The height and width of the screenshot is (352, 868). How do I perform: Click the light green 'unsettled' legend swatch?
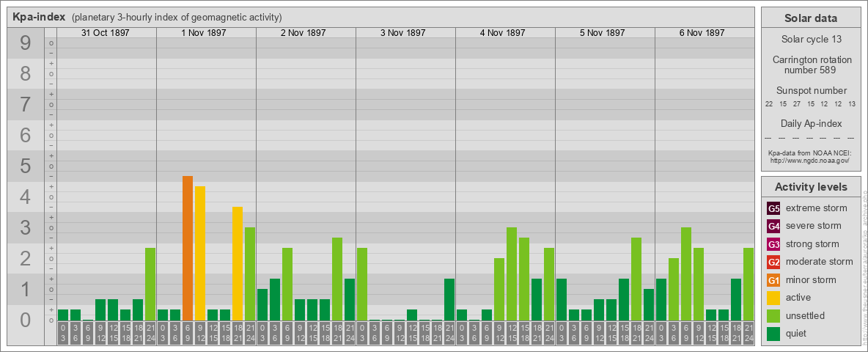click(x=773, y=315)
